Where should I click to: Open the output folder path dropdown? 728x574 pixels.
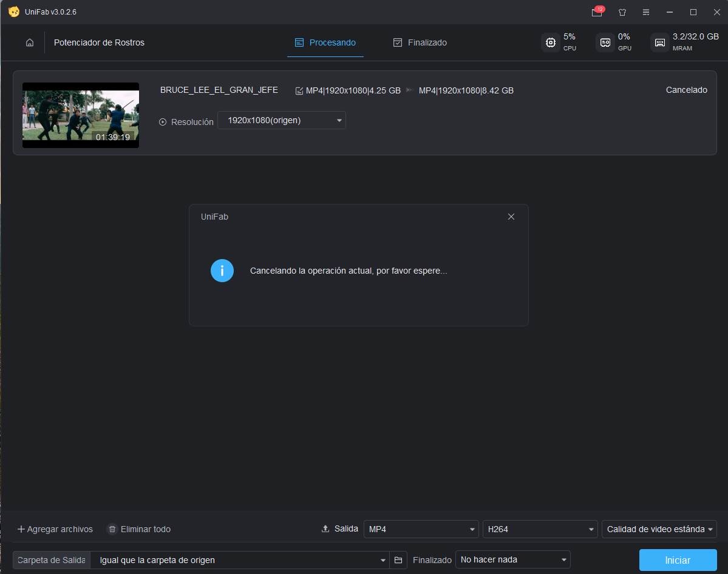[241, 560]
